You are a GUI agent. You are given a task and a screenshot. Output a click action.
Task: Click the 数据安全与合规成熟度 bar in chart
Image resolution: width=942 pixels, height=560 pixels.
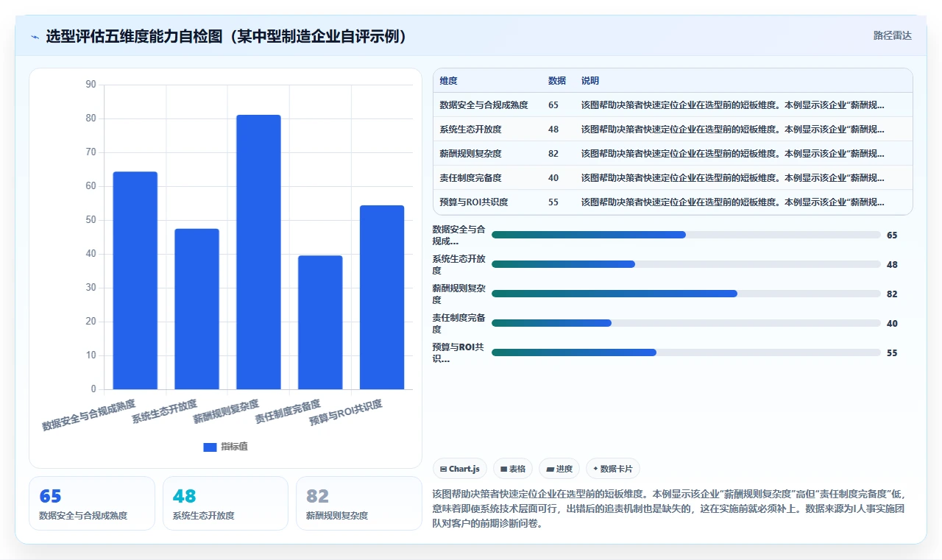(x=135, y=280)
